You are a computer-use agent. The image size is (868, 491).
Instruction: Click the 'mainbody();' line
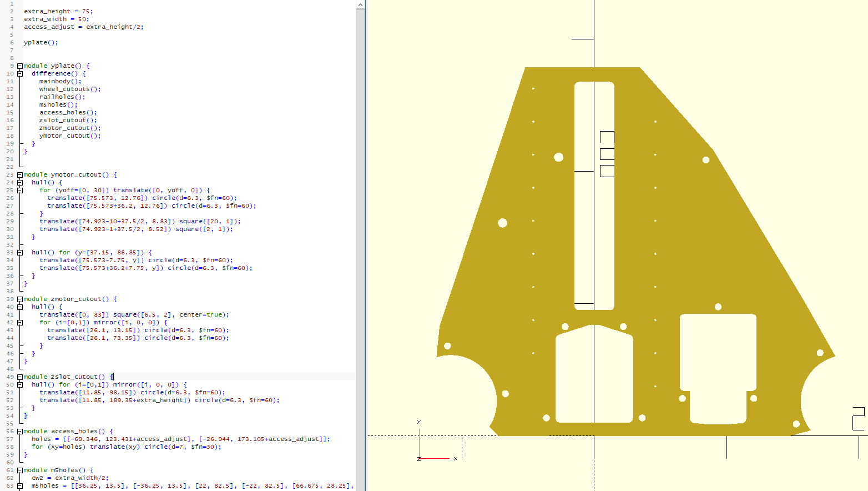60,81
